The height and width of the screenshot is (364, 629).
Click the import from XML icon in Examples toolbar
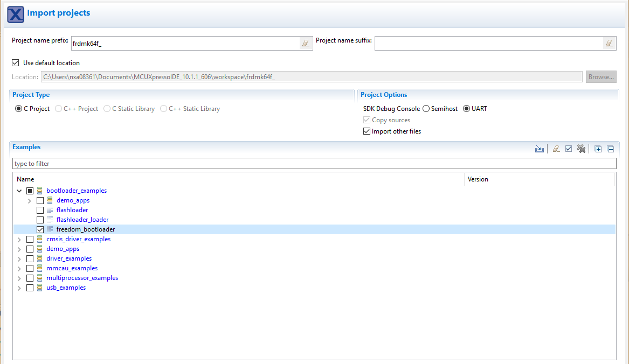(x=539, y=149)
